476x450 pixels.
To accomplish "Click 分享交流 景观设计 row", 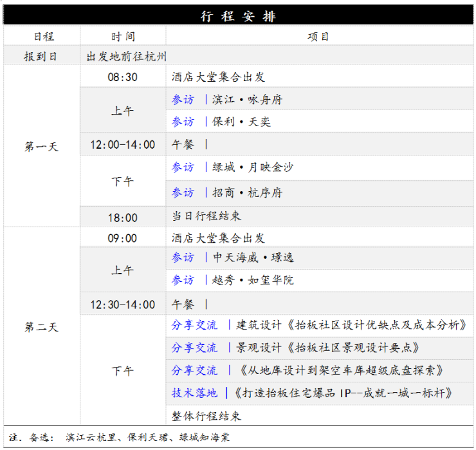I will point(319,348).
